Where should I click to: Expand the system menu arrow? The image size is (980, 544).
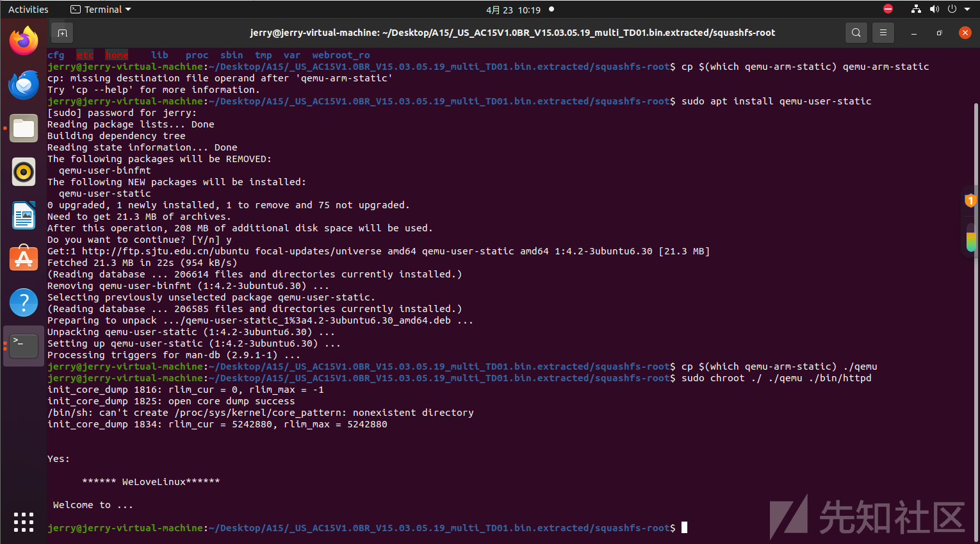tap(967, 10)
